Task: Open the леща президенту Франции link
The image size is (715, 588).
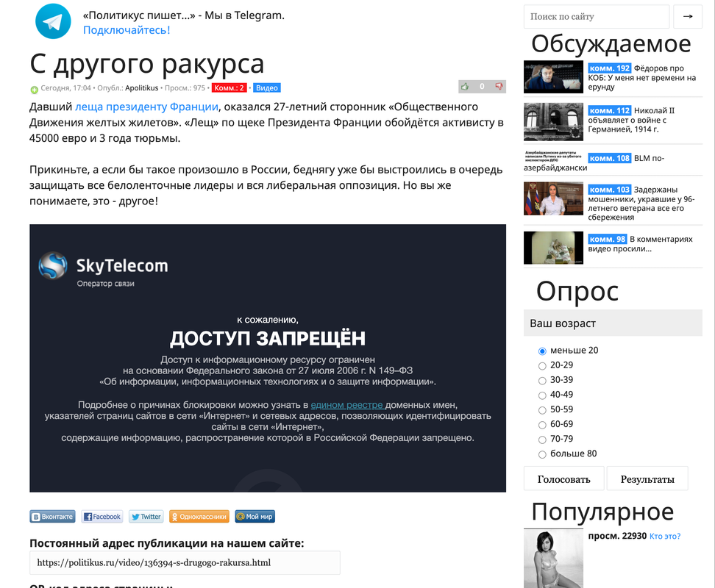Action: point(146,107)
